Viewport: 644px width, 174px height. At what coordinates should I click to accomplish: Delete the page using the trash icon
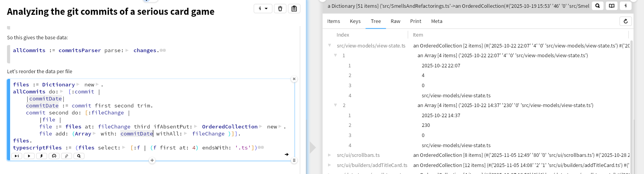coord(280,9)
